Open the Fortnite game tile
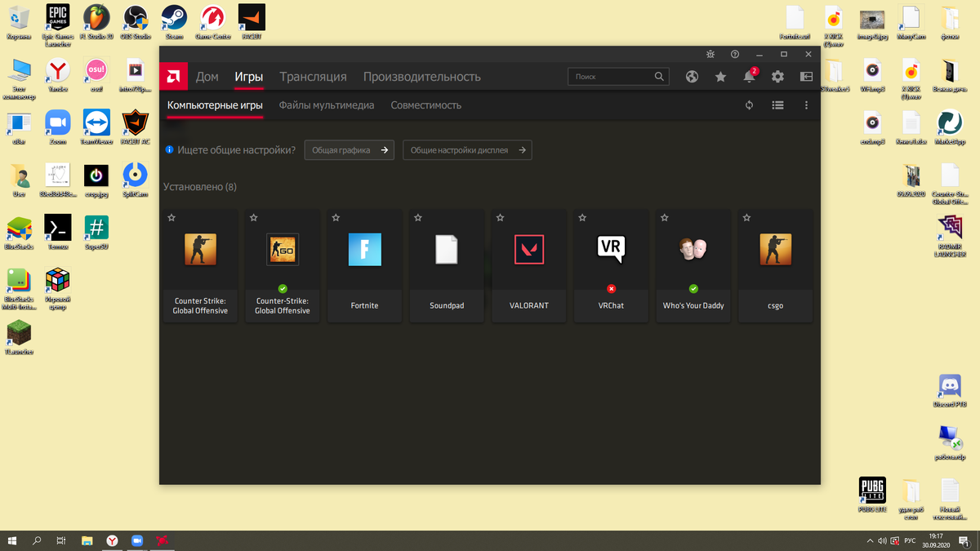This screenshot has width=980, height=551. point(364,265)
